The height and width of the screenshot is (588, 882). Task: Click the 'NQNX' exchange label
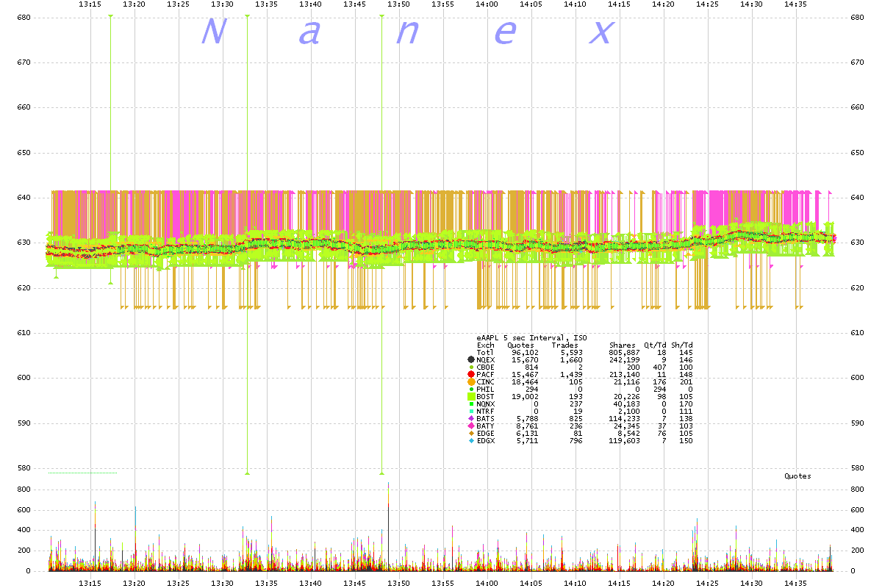486,404
